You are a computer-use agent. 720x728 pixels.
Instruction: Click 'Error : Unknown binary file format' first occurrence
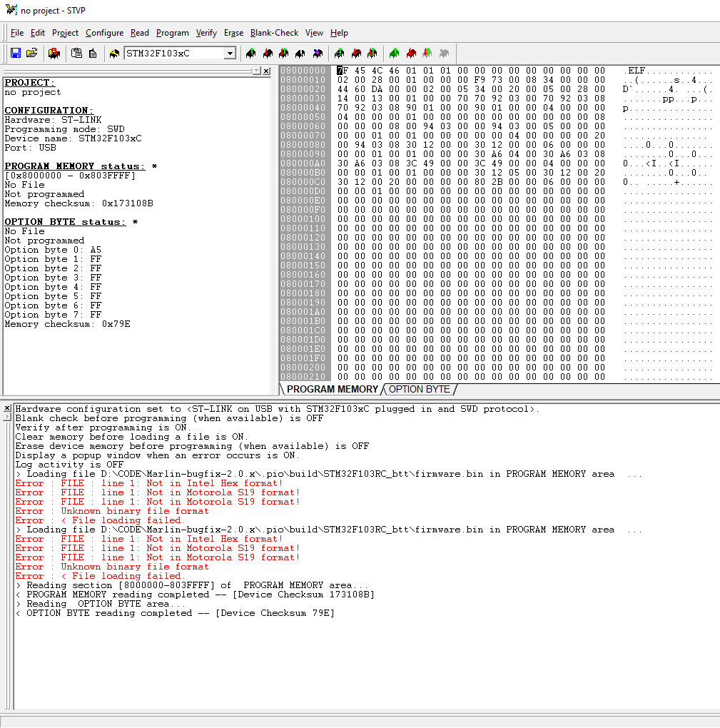[112, 511]
